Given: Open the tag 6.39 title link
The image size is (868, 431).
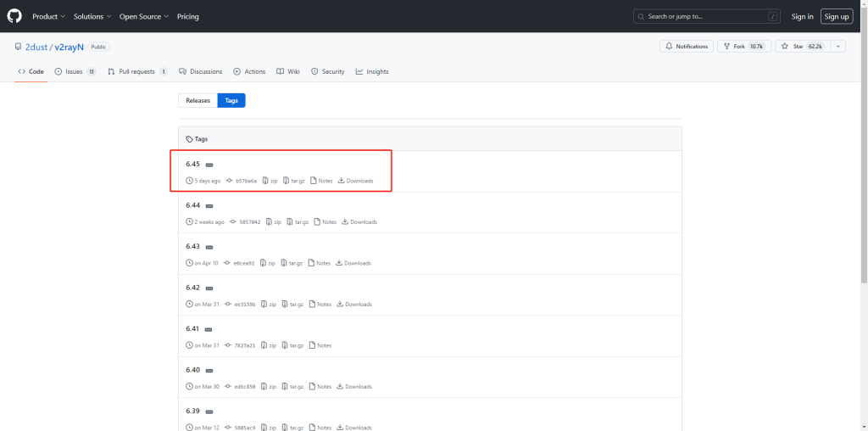Looking at the screenshot, I should tap(192, 411).
